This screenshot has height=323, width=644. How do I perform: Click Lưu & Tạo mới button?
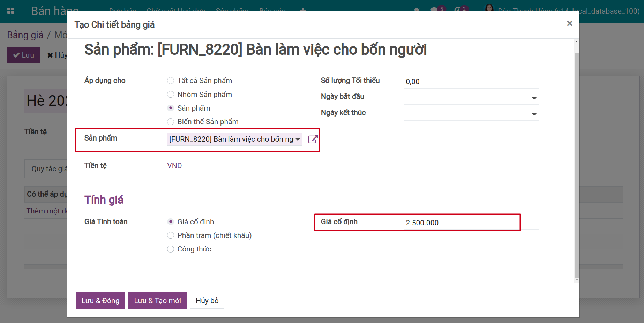[x=157, y=300]
